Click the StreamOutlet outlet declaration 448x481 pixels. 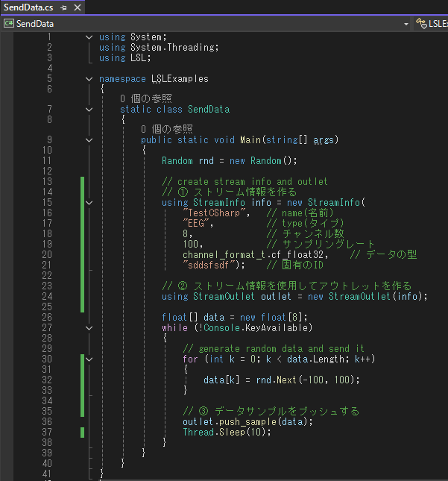(294, 296)
